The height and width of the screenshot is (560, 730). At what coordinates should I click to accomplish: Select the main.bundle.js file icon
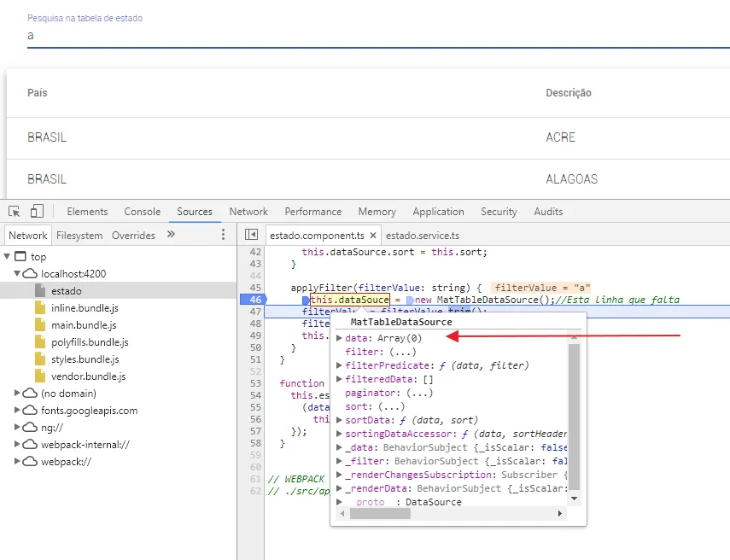click(40, 325)
